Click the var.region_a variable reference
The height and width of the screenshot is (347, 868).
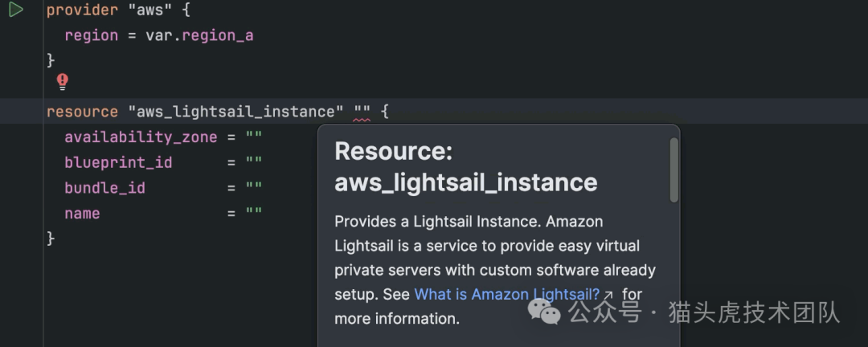tap(199, 35)
